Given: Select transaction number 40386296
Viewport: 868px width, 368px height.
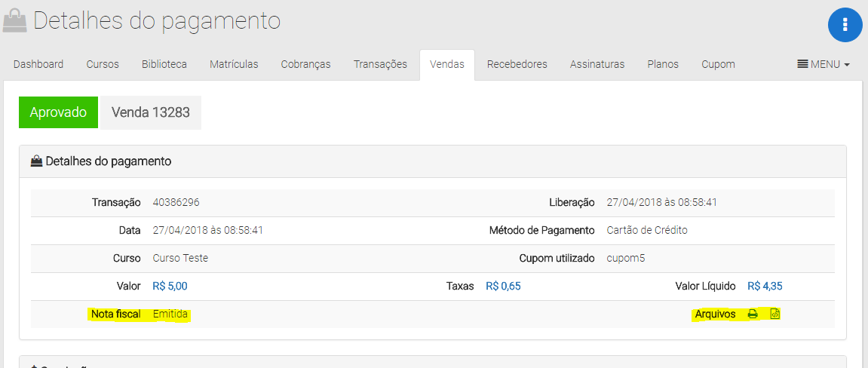Looking at the screenshot, I should coord(176,203).
